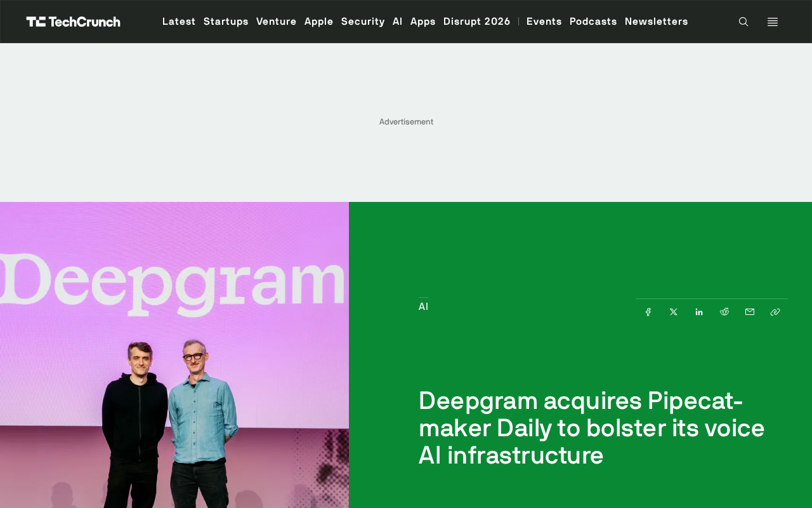Share article on X (Twitter)

pos(674,312)
